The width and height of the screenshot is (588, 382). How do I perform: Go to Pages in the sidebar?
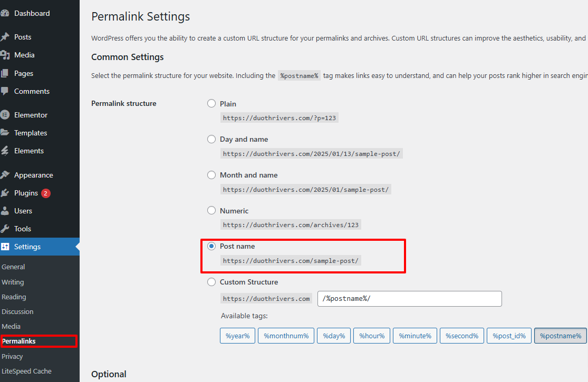point(24,73)
